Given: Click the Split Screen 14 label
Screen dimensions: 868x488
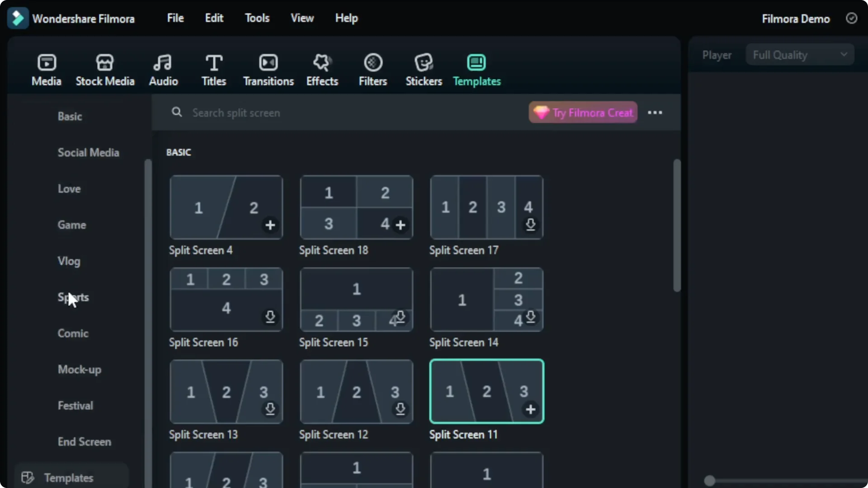Looking at the screenshot, I should tap(464, 343).
